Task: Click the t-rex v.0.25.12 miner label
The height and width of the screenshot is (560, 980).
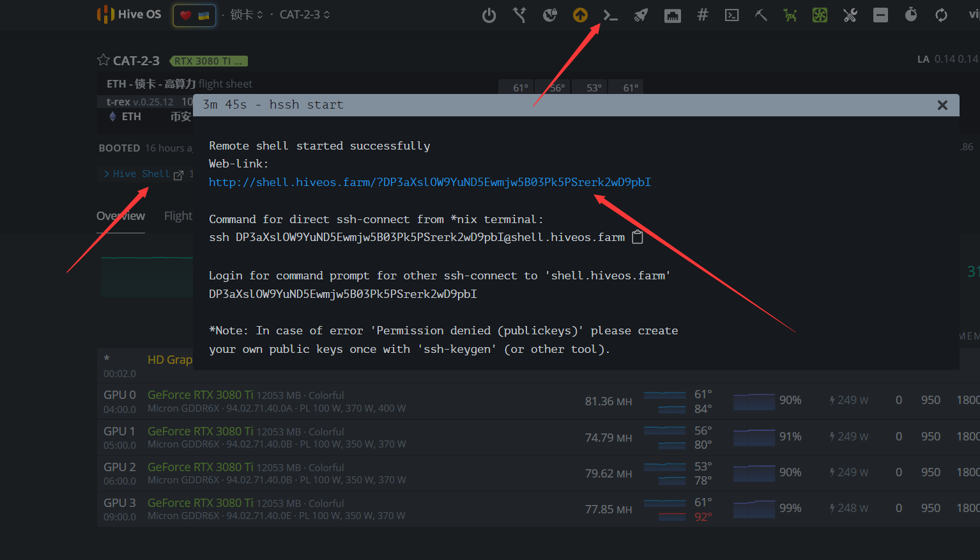Action: pos(139,102)
